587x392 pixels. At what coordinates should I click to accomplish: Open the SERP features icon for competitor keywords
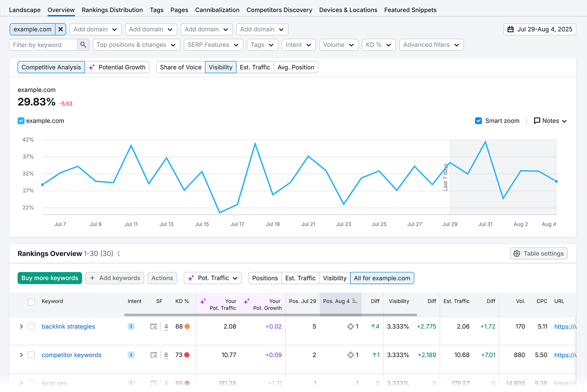[154, 355]
